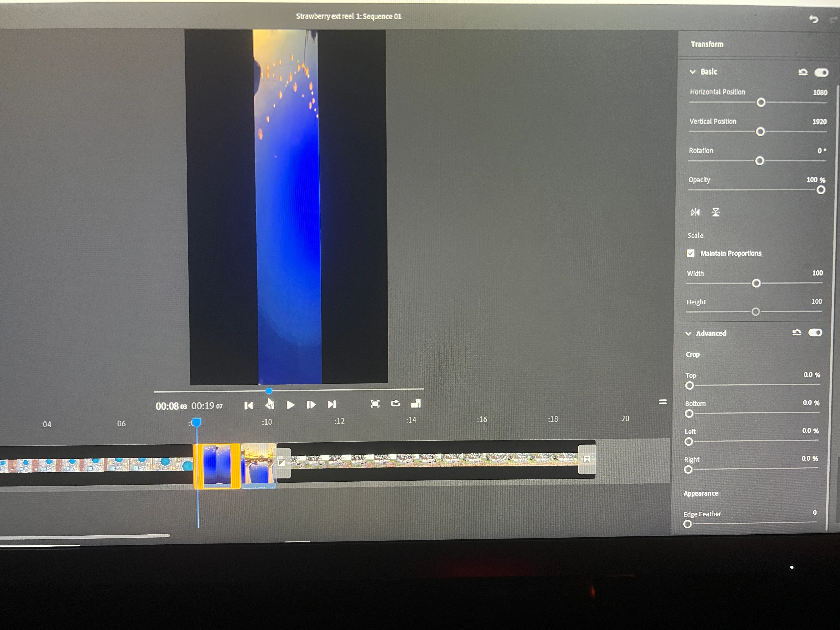Image resolution: width=840 pixels, height=630 pixels.
Task: Reset the Basic transform settings
Action: point(803,72)
